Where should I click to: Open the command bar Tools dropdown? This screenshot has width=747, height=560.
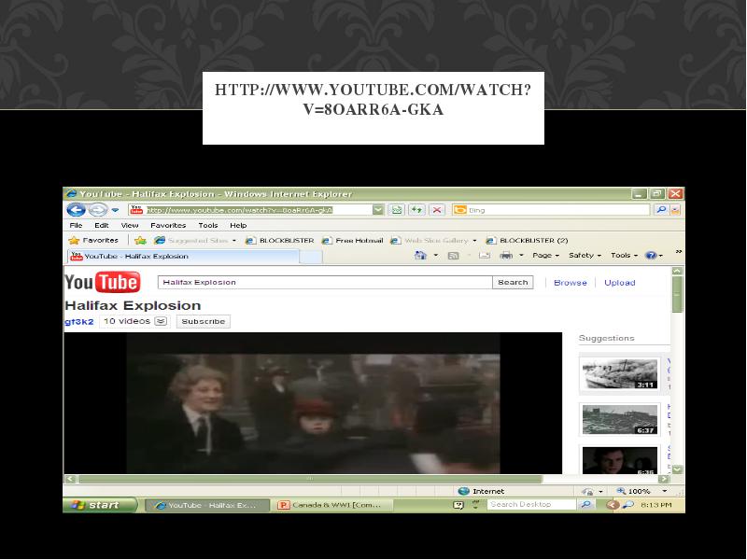[624, 255]
